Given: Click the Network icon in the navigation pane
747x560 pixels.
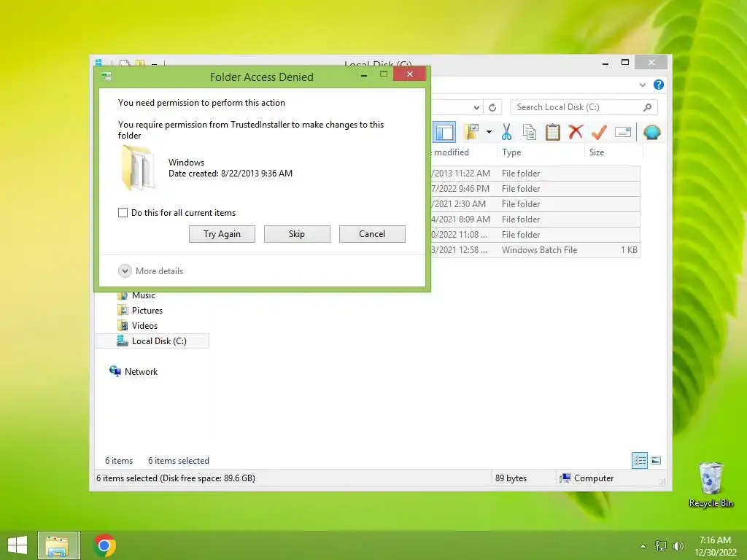Looking at the screenshot, I should coord(115,371).
